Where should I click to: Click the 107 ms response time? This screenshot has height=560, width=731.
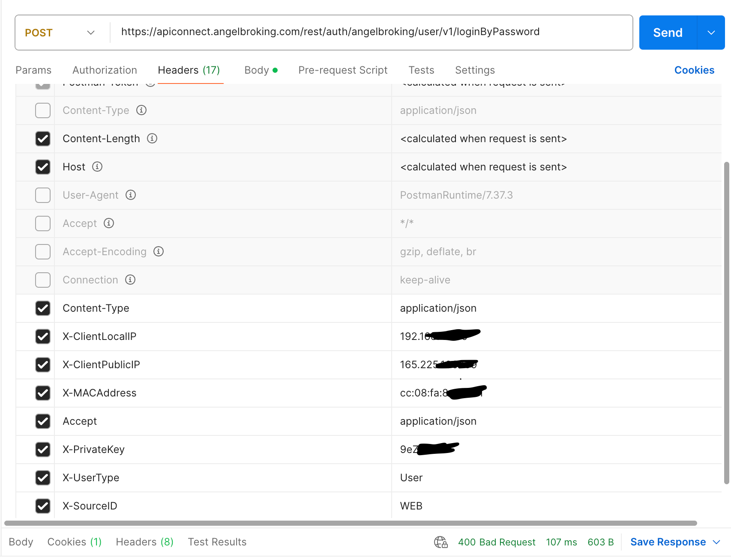point(561,542)
